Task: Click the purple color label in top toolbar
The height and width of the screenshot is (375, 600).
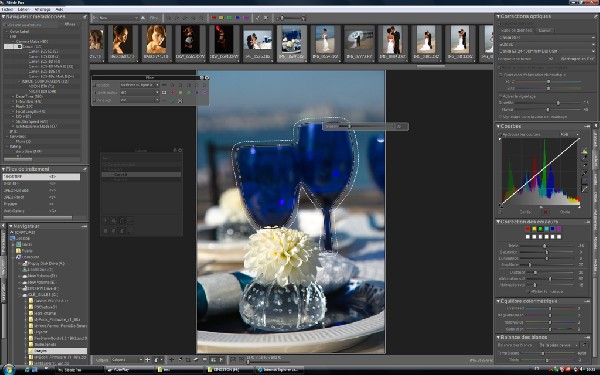Action: pos(246,18)
